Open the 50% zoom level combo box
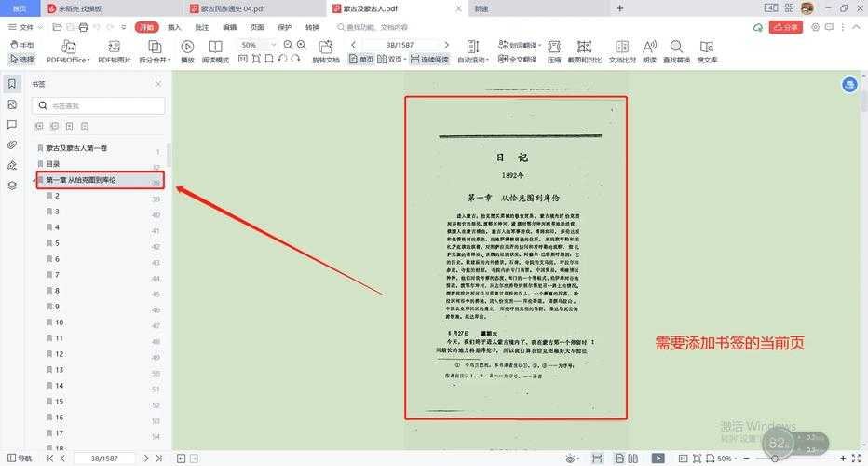This screenshot has height=466, width=868. [x=257, y=45]
